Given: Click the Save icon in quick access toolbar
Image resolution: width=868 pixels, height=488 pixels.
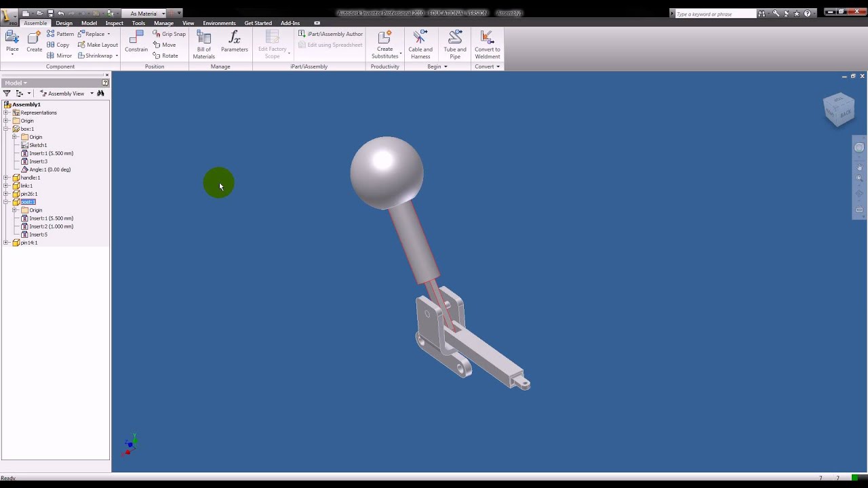Looking at the screenshot, I should point(50,13).
